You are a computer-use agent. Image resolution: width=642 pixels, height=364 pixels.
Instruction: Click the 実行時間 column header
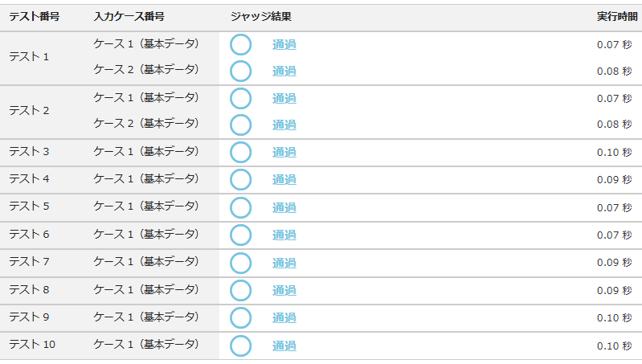(x=615, y=17)
